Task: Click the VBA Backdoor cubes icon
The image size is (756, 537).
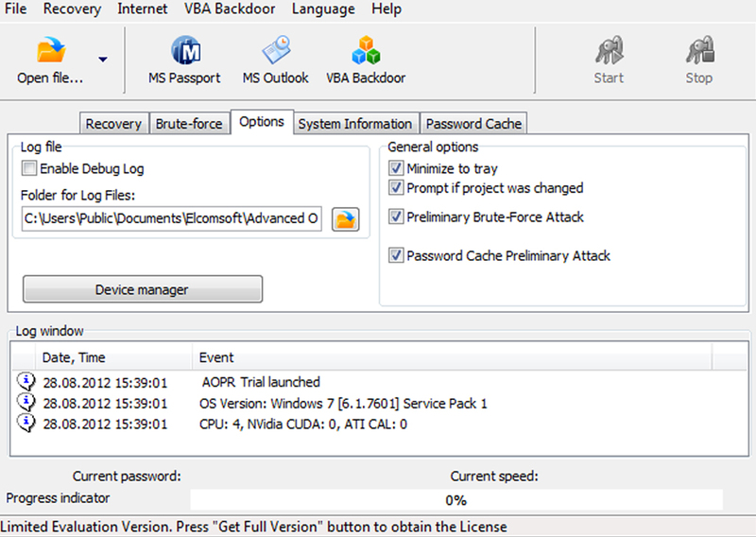Action: click(x=366, y=50)
